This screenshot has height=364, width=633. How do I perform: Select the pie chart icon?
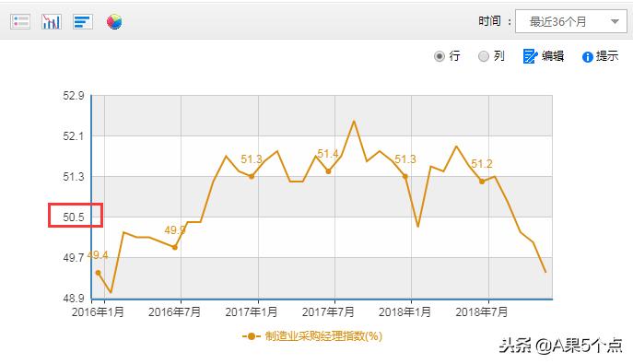point(114,22)
